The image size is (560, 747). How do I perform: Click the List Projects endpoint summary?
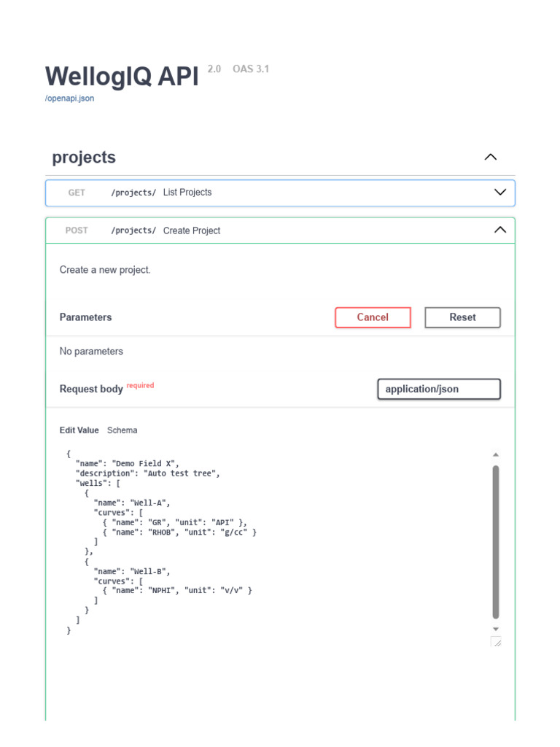tap(187, 193)
